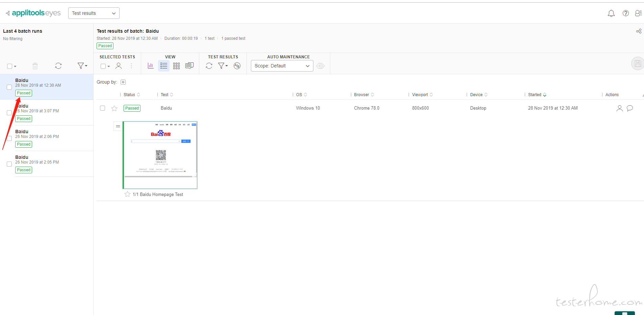The image size is (644, 315).
Task: Click the 800x600 viewport cell
Action: tap(420, 108)
